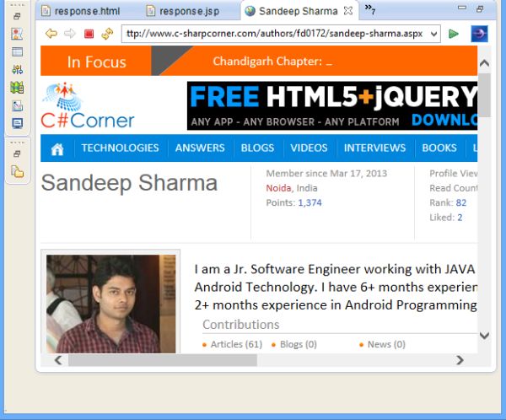Open the monitor console icon in sidebar
Image resolution: width=506 pixels, height=420 pixels.
(x=17, y=123)
